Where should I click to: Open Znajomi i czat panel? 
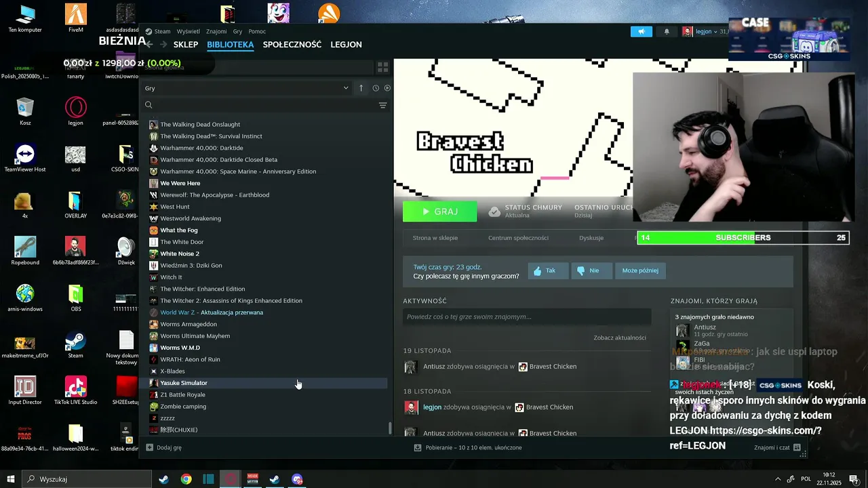tap(777, 447)
